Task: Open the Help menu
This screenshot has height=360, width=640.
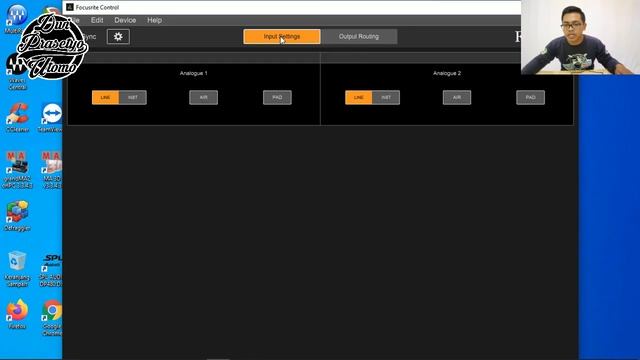Action: click(x=154, y=20)
